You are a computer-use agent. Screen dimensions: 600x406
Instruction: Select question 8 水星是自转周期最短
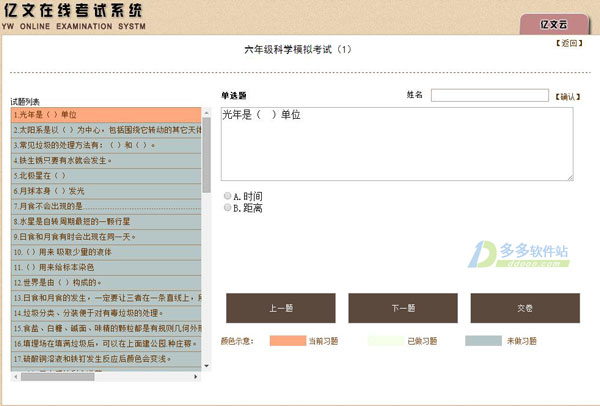tap(106, 222)
